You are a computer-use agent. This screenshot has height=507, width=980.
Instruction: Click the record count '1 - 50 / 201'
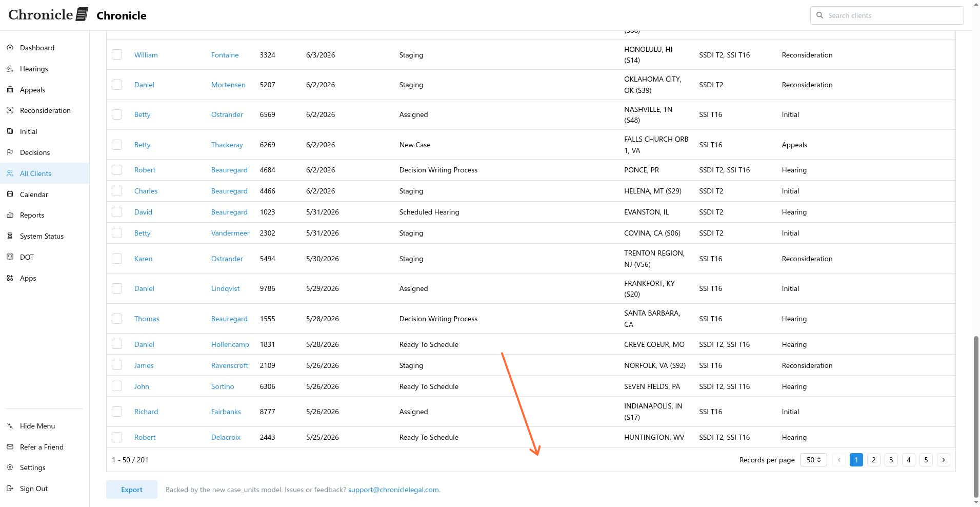click(x=130, y=460)
